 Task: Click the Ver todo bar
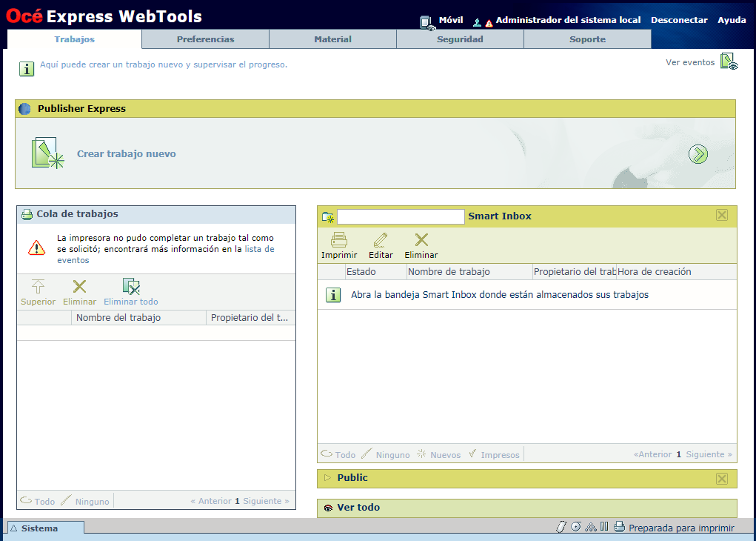click(527, 508)
